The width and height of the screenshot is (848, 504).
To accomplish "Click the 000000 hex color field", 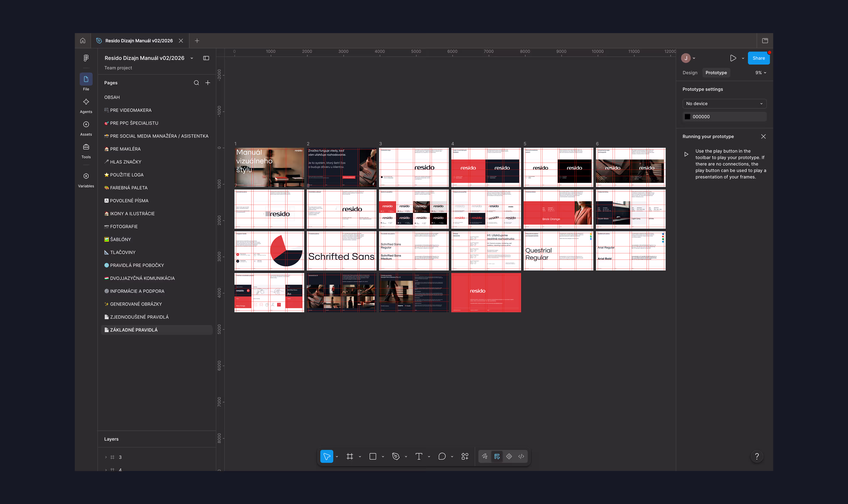I will tap(724, 117).
